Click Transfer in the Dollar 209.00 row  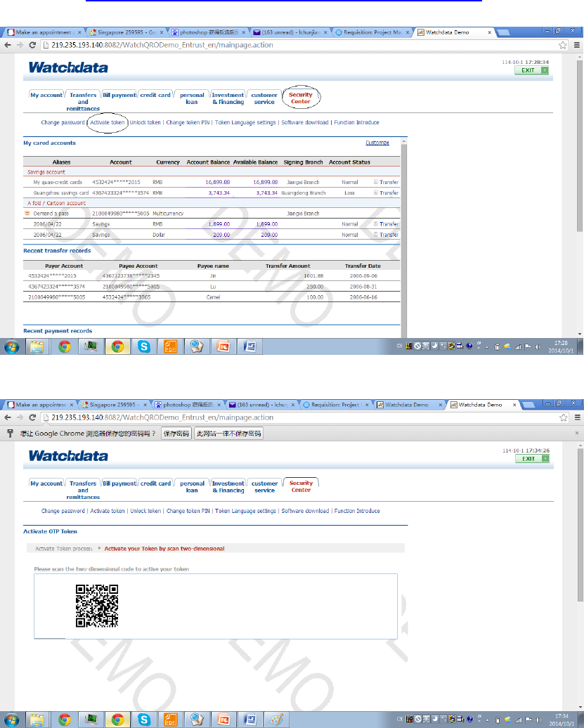coord(389,235)
